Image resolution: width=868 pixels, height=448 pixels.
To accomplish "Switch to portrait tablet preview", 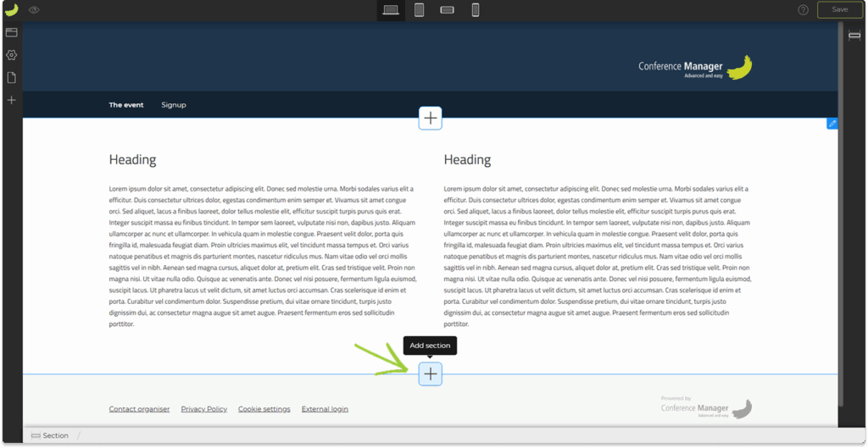I will (x=419, y=10).
